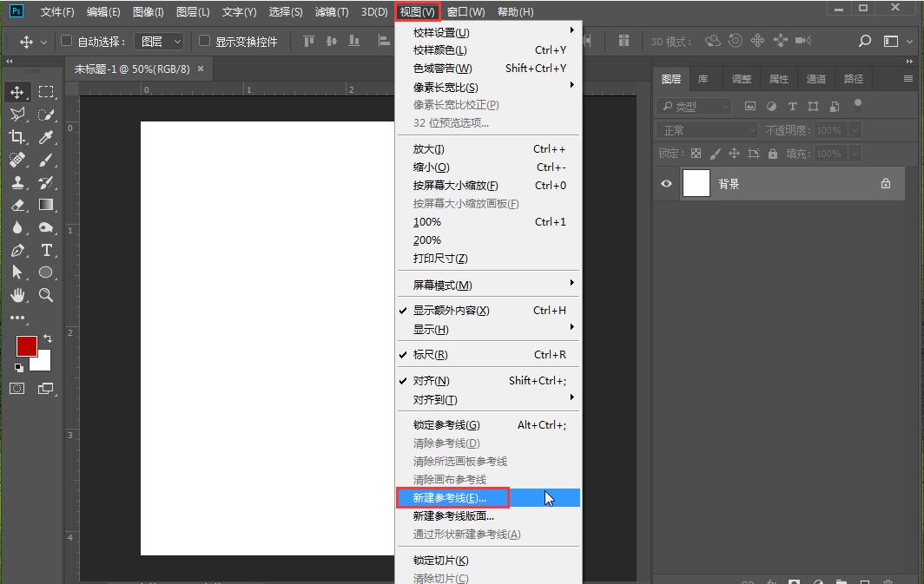Click 新建参考线 in the View menu

click(451, 497)
